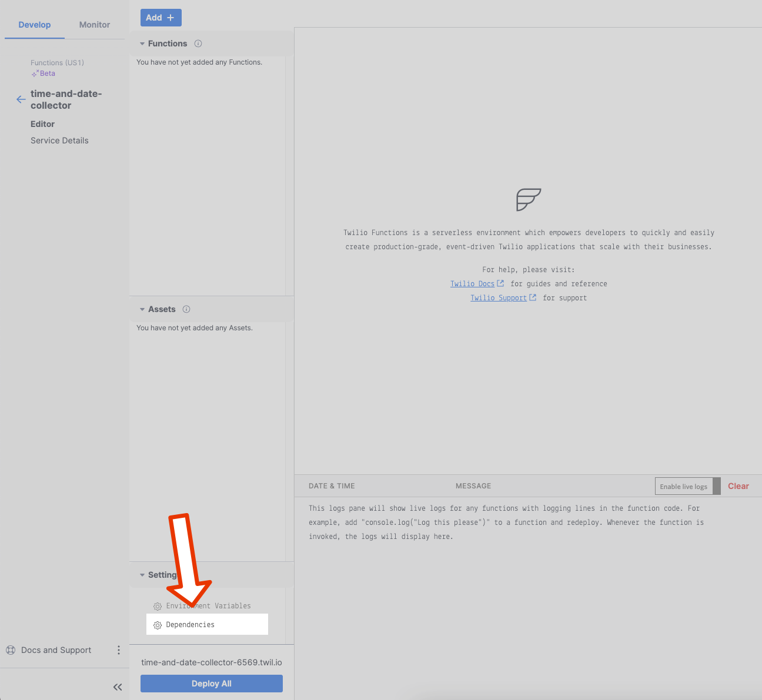
Task: Click the Docs and Support lifebuoy icon
Action: tap(11, 650)
